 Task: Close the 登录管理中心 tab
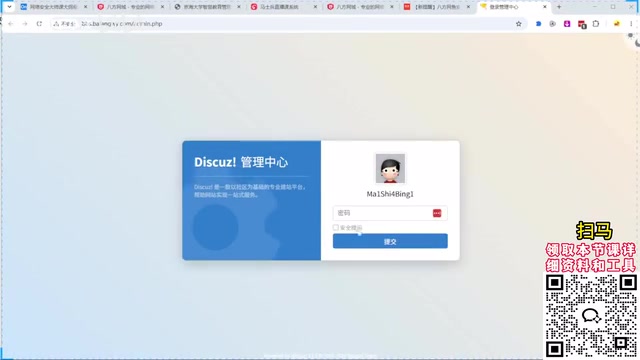point(544,7)
